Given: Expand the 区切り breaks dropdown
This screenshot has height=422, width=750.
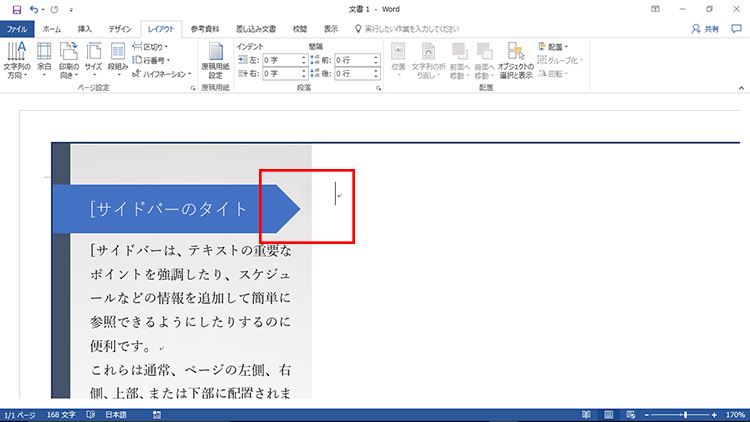Looking at the screenshot, I should point(152,47).
